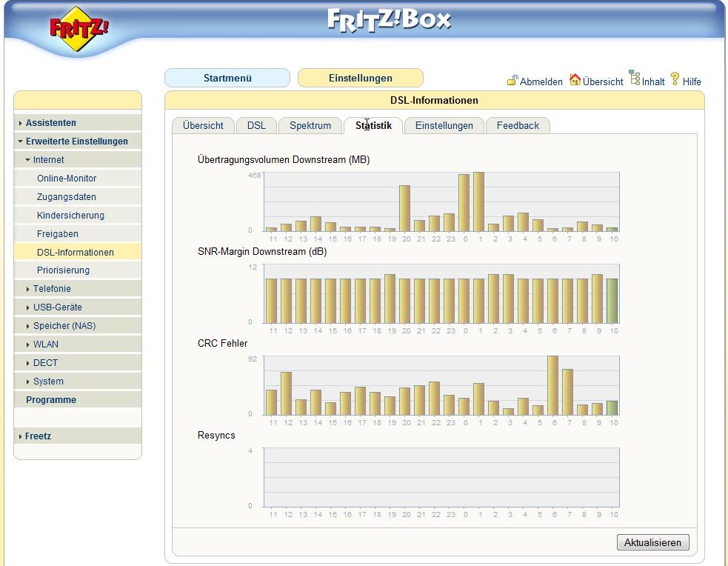Expand the System arrow
The width and height of the screenshot is (728, 566).
coord(28,382)
